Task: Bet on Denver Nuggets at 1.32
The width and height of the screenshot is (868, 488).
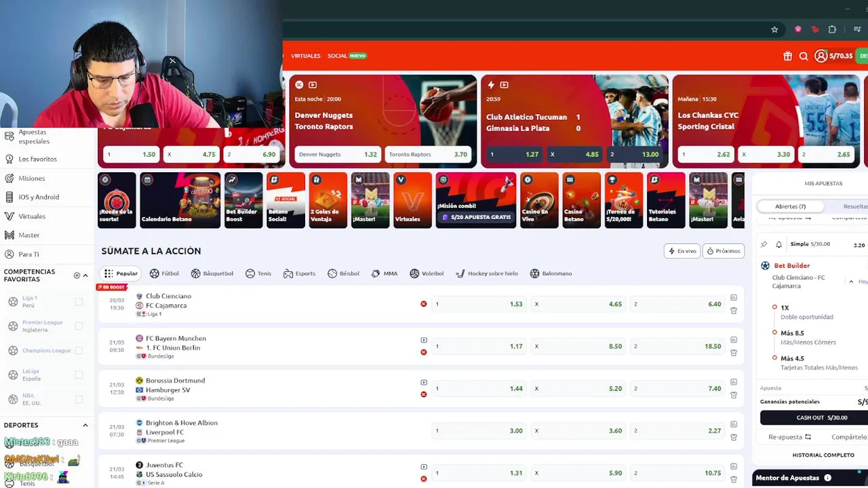Action: click(x=337, y=155)
